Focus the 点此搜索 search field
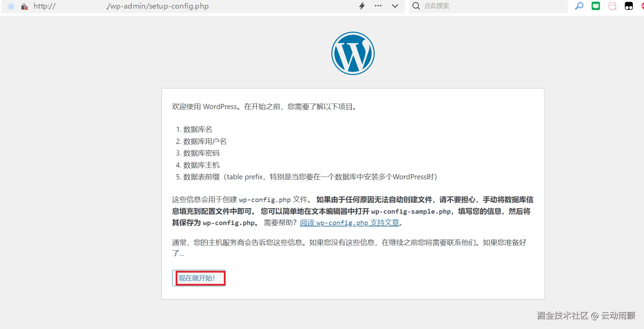644x329 pixels. pyautogui.click(x=488, y=6)
